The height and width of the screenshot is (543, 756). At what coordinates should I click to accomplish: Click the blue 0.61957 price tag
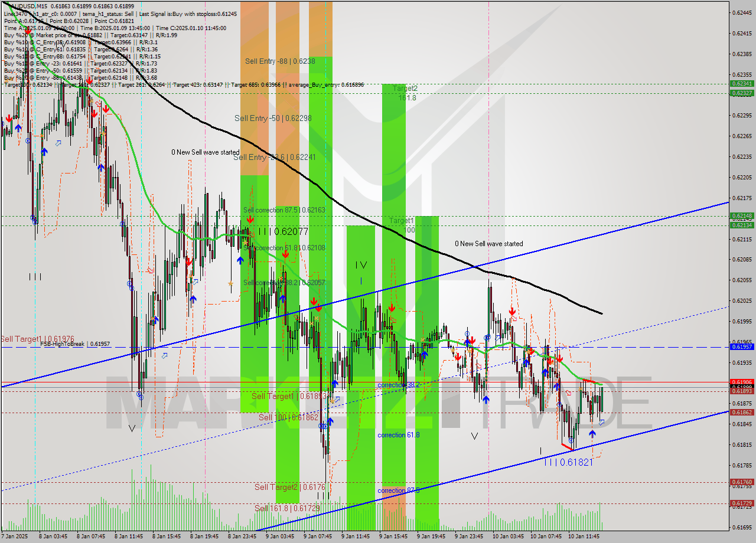point(742,347)
